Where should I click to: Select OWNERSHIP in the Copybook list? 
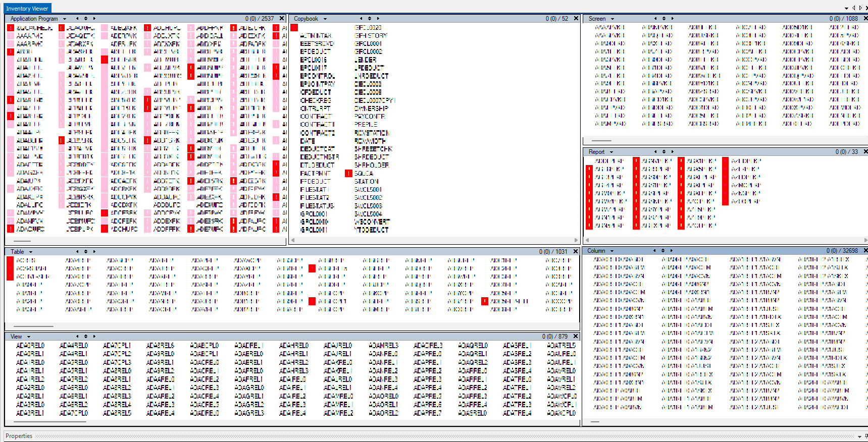(372, 108)
